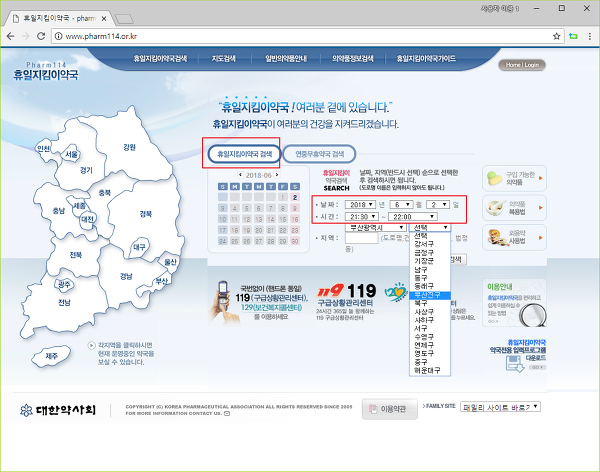Click the 129 heart logo
Screen dimensions: 600x472
pyautogui.click(x=396, y=292)
